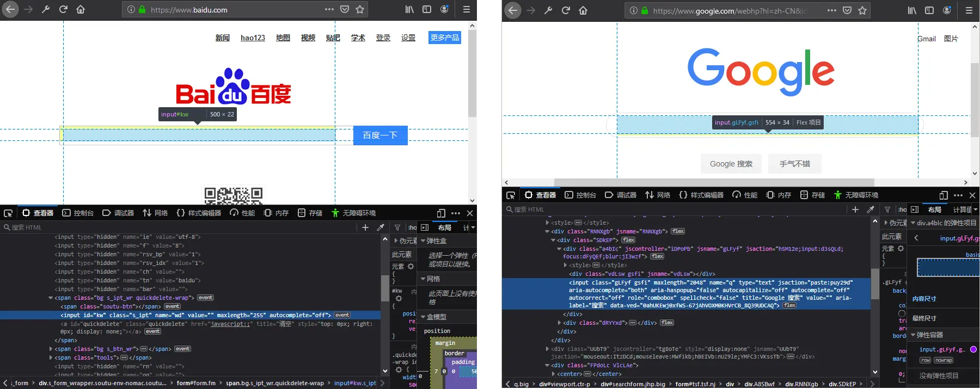This screenshot has height=389, width=980.
Task: Activate element picker in Google devtools
Action: point(511,195)
